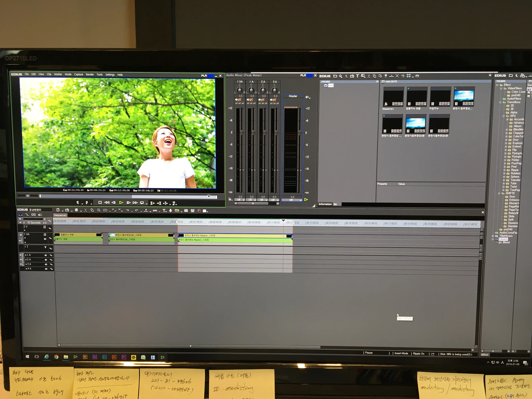Screen dimensions: 532x399
Task: Collapse the SMPTE folder in Effect tree
Action: (499, 194)
